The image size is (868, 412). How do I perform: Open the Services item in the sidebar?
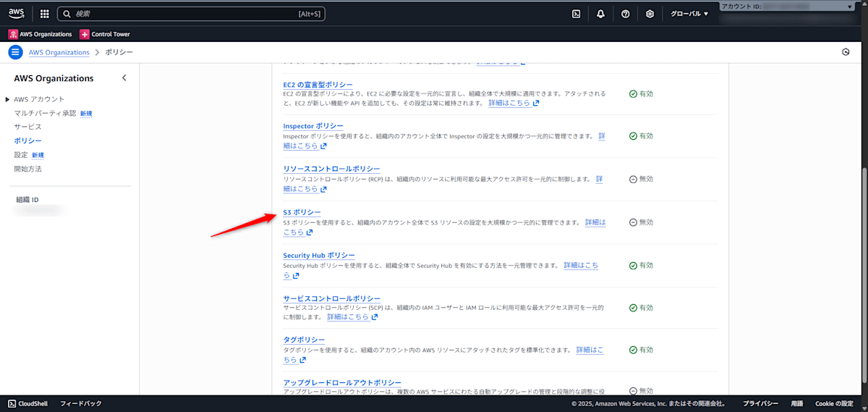tap(27, 127)
